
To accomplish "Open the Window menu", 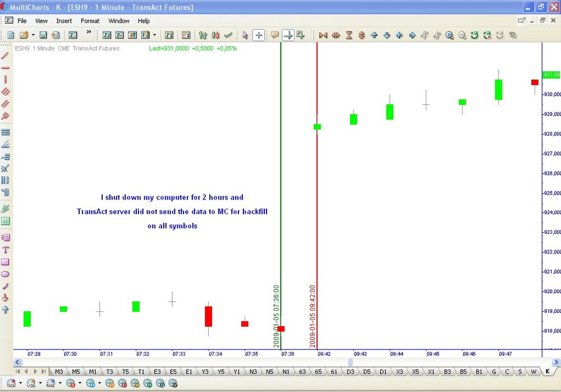I will click(x=119, y=21).
